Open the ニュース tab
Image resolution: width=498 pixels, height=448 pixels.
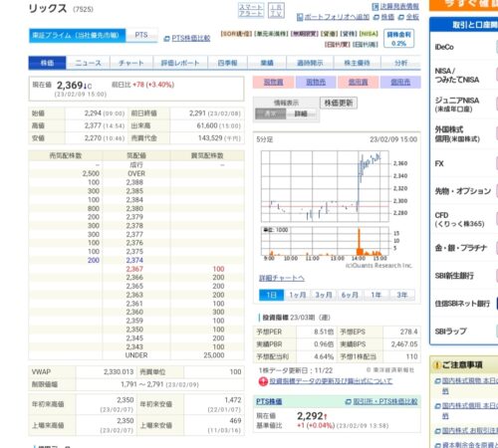(88, 63)
